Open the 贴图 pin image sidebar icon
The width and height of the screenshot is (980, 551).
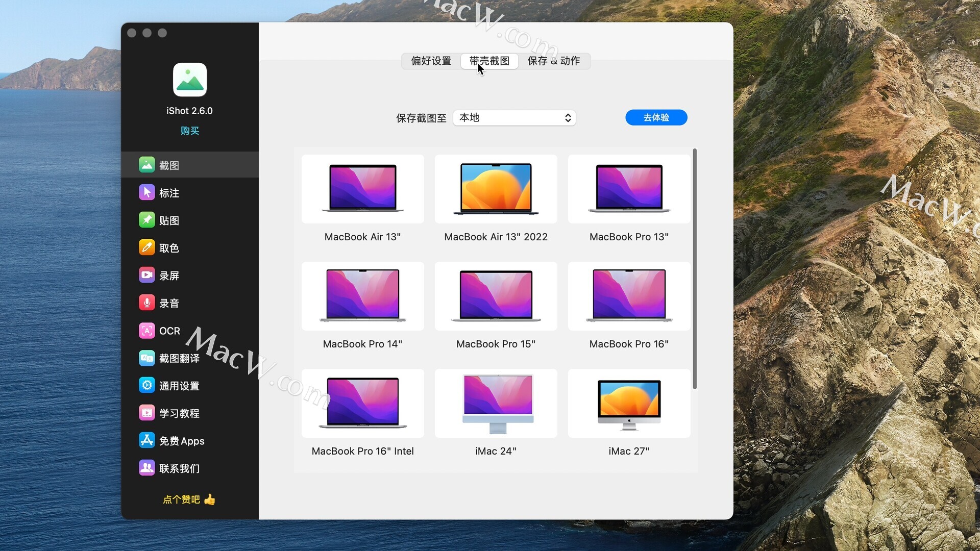(147, 220)
